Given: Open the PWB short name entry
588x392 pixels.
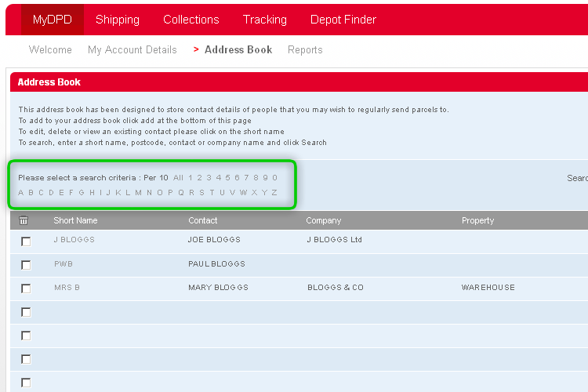Looking at the screenshot, I should point(64,264).
